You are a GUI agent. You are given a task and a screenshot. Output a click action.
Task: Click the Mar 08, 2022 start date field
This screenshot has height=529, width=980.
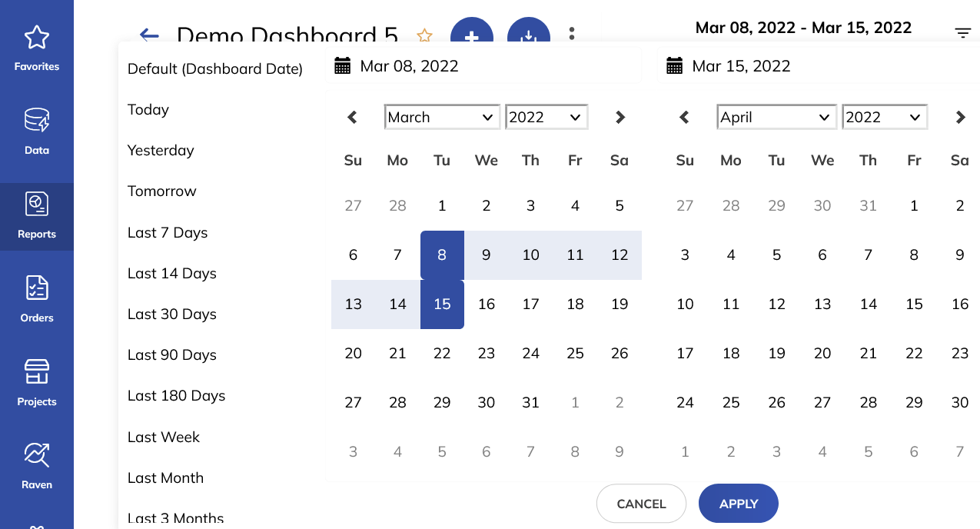[483, 65]
